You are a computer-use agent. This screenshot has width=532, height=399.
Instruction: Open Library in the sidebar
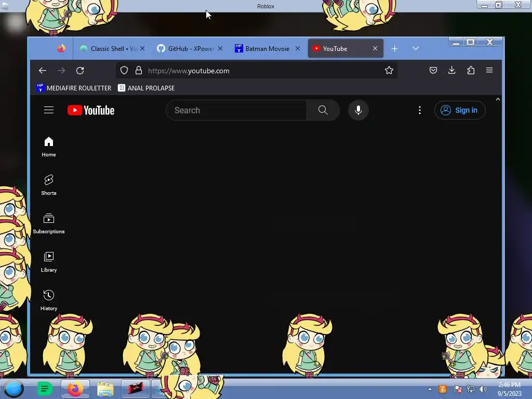click(x=49, y=262)
